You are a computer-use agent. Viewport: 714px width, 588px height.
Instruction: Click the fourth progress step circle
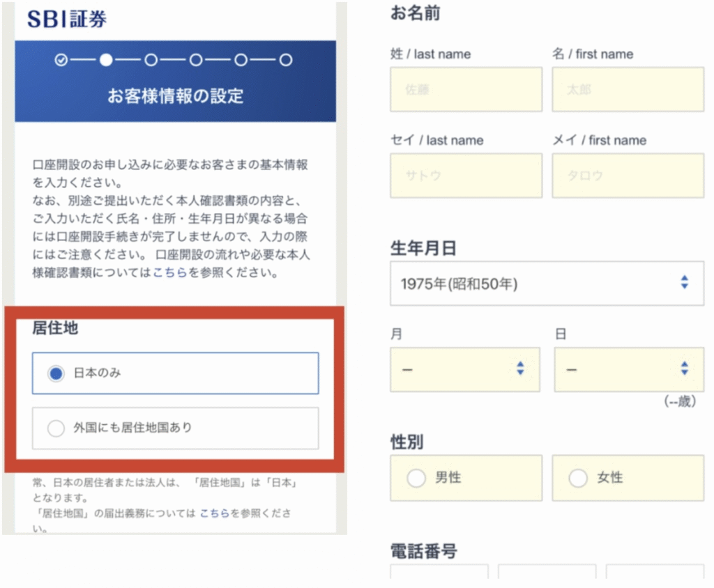pos(196,60)
